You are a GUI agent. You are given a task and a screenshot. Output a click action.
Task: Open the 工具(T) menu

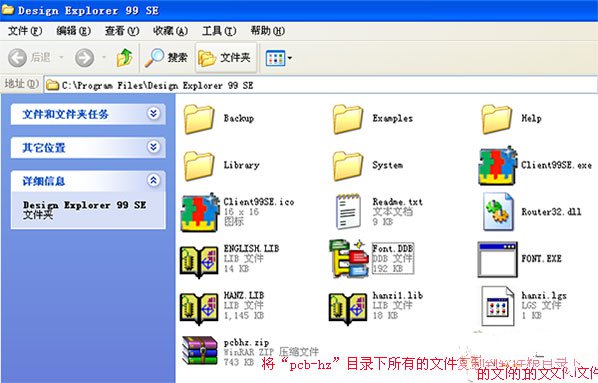[219, 31]
